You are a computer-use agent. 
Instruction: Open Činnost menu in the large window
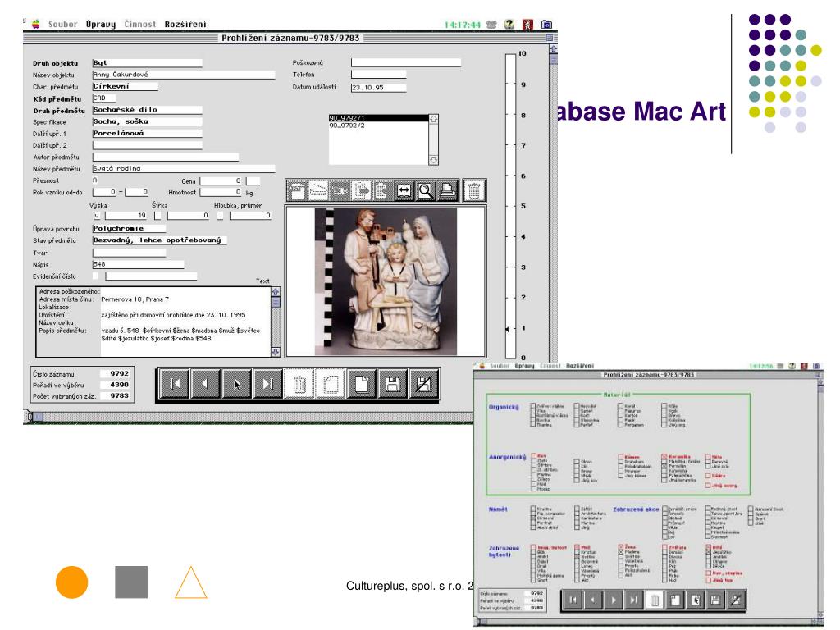(139, 24)
